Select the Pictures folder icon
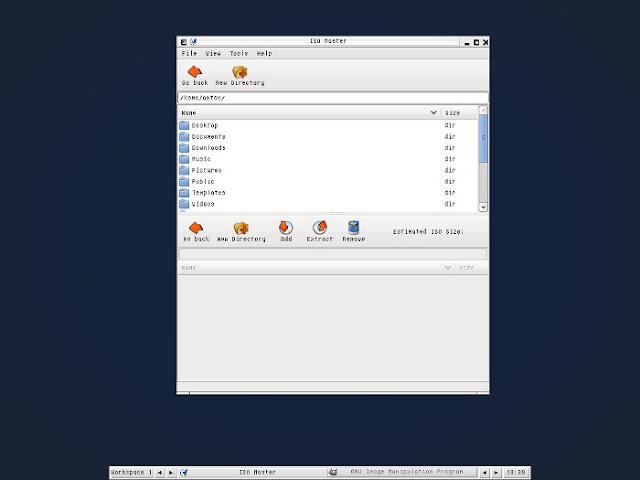 184,170
